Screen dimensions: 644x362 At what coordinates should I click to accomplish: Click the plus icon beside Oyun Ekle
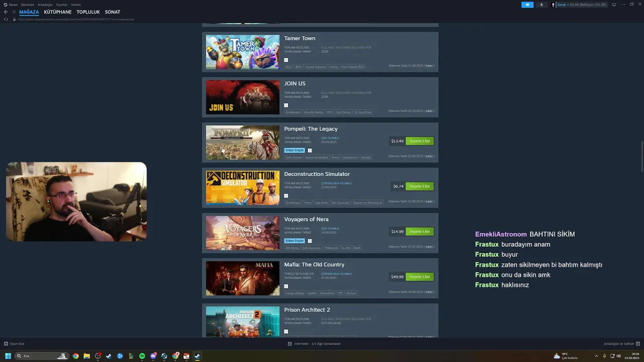point(6,344)
